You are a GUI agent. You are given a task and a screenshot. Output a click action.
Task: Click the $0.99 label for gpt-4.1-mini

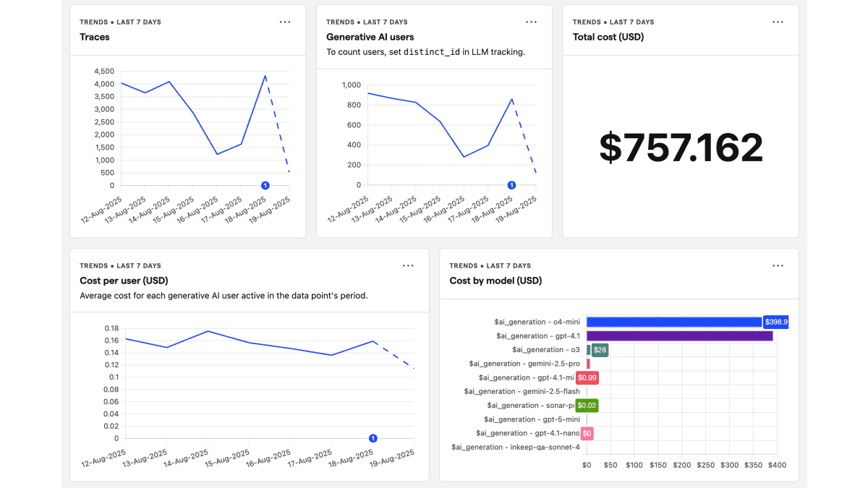pyautogui.click(x=587, y=377)
